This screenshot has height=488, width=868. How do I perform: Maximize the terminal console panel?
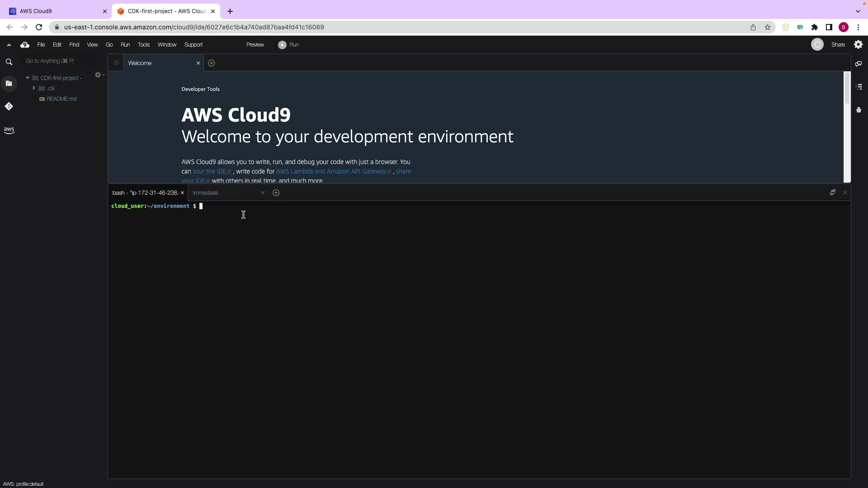tap(832, 192)
